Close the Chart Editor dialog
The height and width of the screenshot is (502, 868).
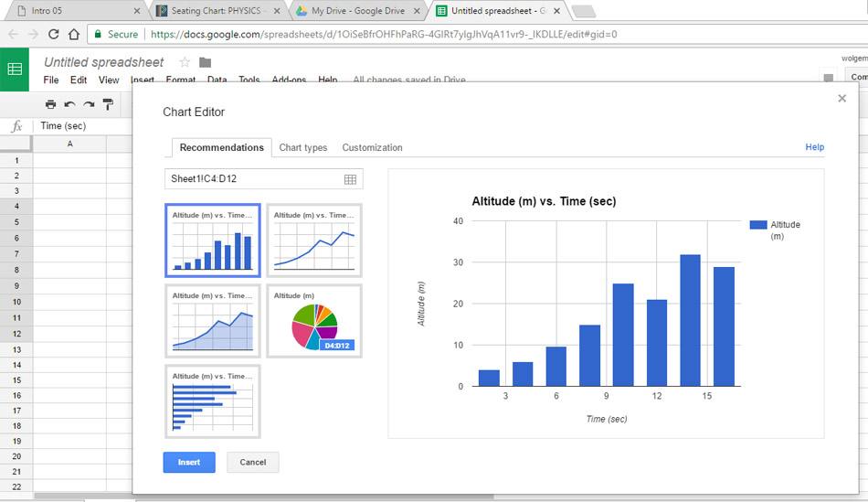(x=842, y=99)
